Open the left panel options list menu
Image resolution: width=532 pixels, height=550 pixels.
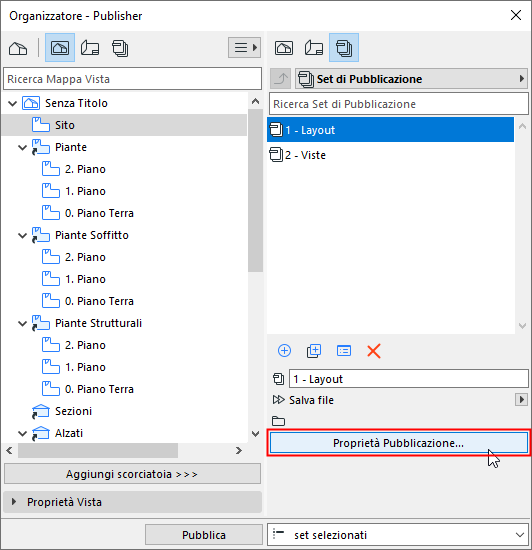point(244,47)
